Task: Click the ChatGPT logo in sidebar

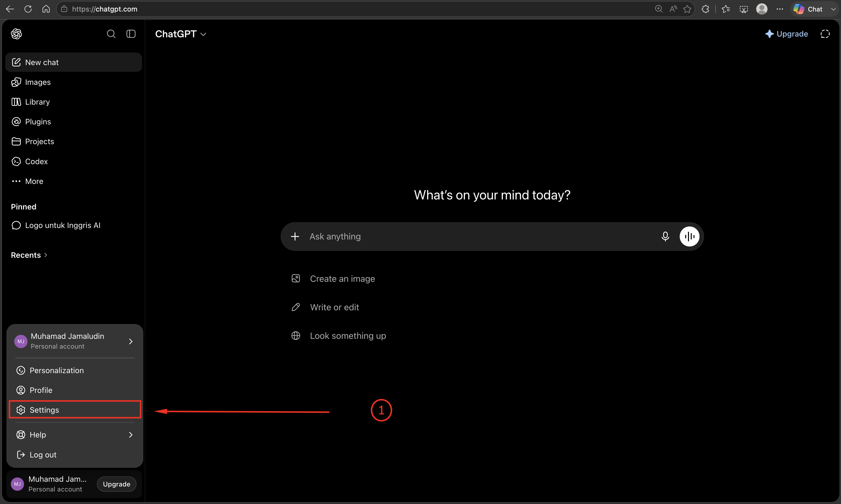Action: tap(16, 34)
